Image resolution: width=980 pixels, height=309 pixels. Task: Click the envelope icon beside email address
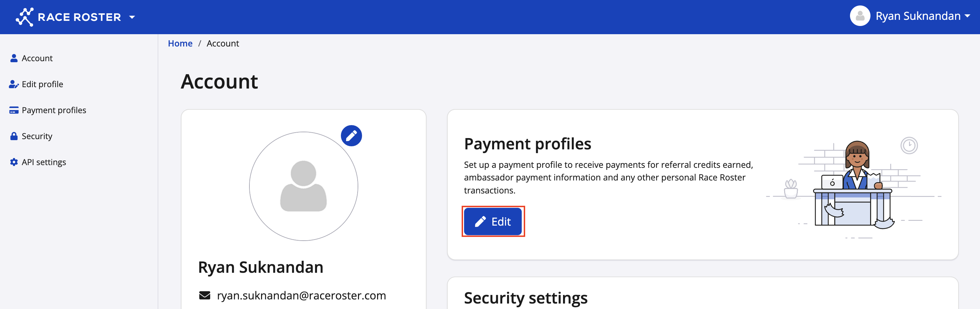205,295
